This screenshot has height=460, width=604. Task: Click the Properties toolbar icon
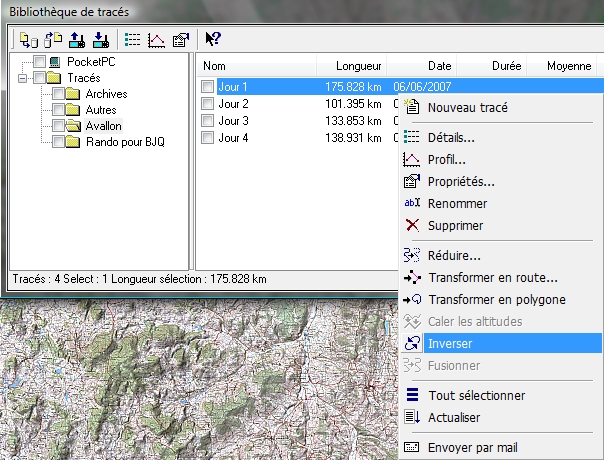click(x=181, y=40)
